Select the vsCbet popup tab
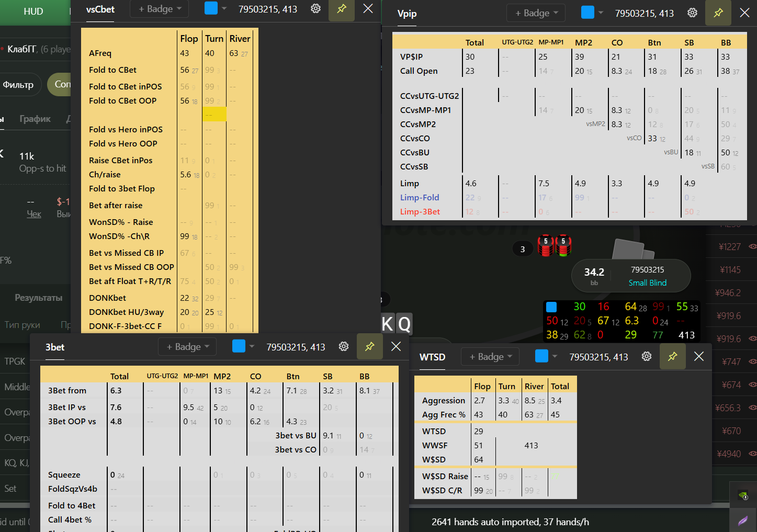Screen dimensions: 757x532 [100, 9]
